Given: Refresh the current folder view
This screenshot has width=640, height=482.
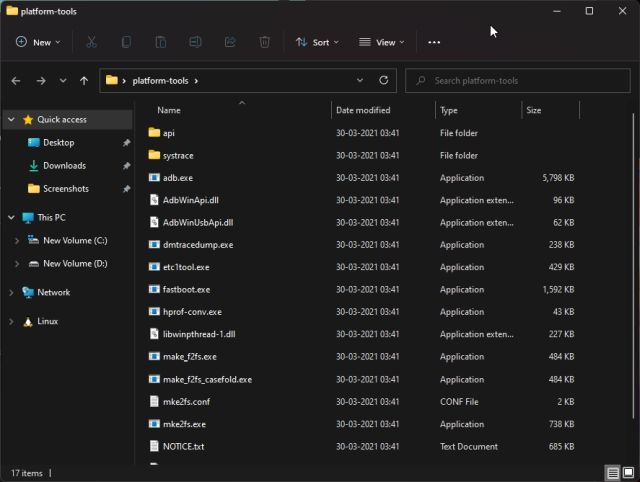Looking at the screenshot, I should click(384, 80).
